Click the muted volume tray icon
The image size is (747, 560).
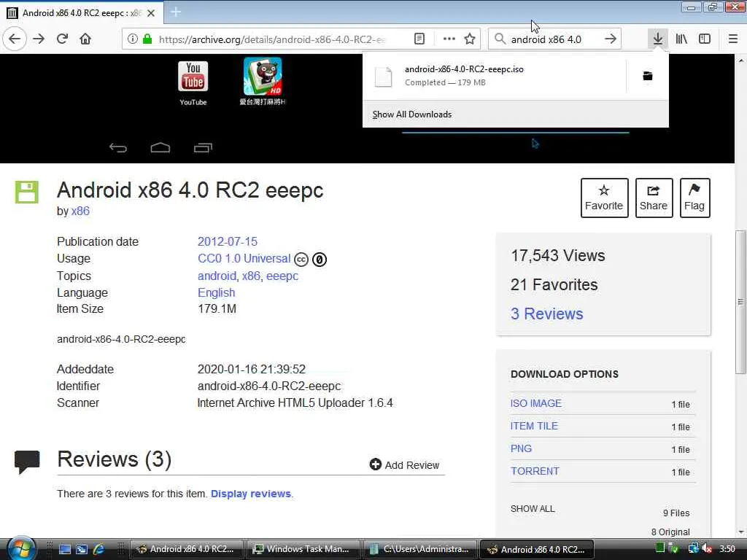coord(707,548)
